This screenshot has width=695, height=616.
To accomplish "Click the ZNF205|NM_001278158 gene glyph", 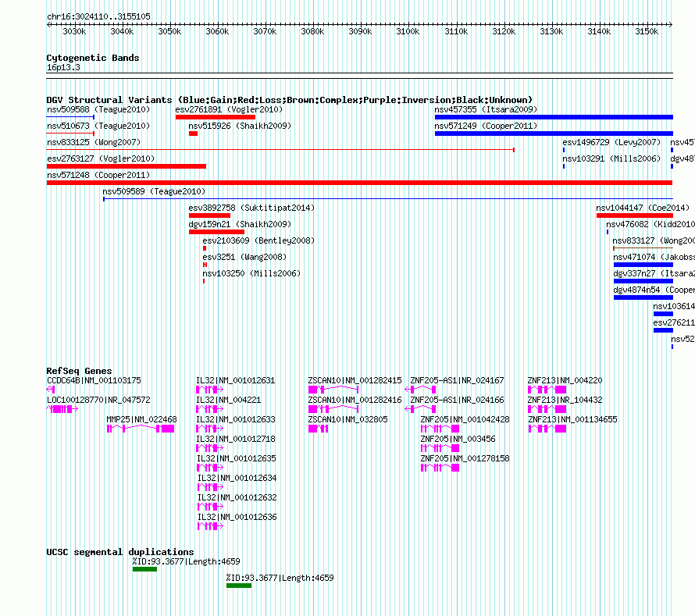I will 440,468.
